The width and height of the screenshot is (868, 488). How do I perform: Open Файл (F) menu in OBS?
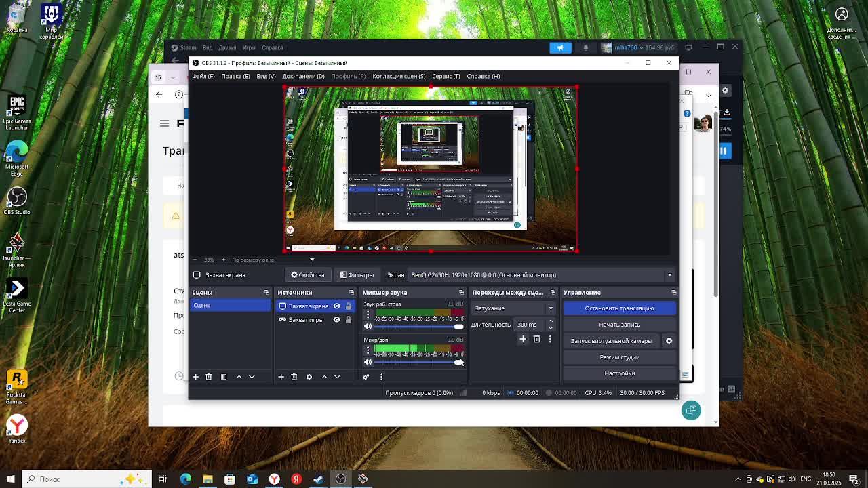(203, 76)
